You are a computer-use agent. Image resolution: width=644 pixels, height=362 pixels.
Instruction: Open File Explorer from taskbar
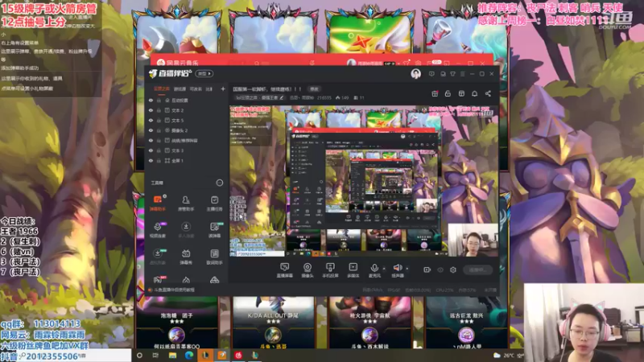[172, 356]
